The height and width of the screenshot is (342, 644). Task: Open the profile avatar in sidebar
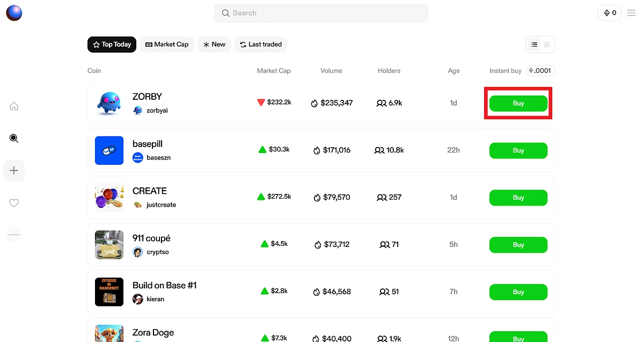[x=14, y=235]
